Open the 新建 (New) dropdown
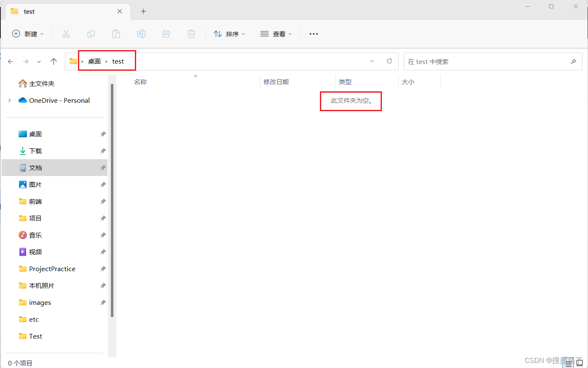Screen dimensions: 588x368 (28, 34)
